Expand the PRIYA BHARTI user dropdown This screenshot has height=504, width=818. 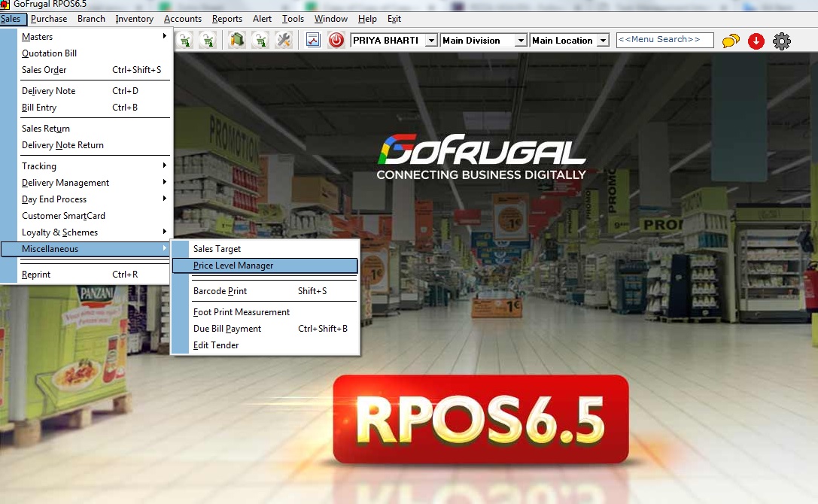tap(431, 41)
